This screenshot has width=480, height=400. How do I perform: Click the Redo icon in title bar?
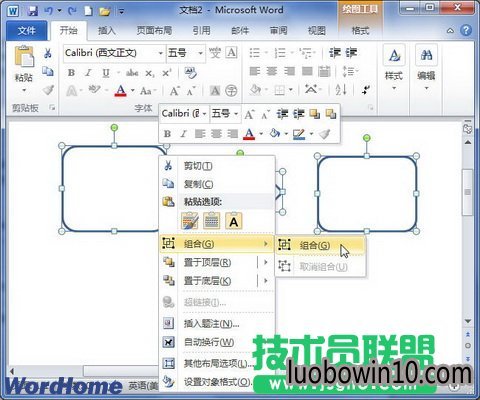pos(72,11)
